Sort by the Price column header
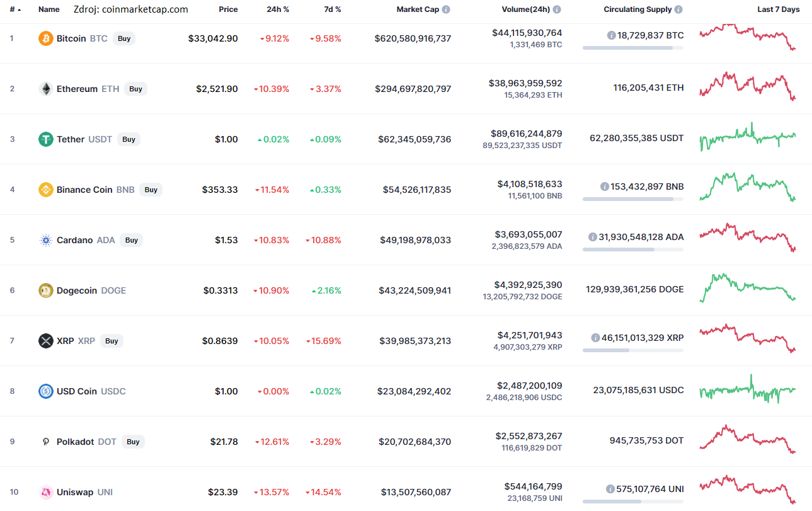812x511 pixels. click(x=228, y=10)
